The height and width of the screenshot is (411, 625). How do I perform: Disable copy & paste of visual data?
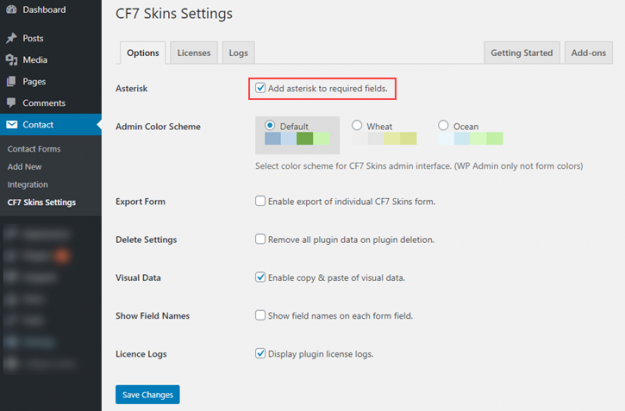coord(260,277)
